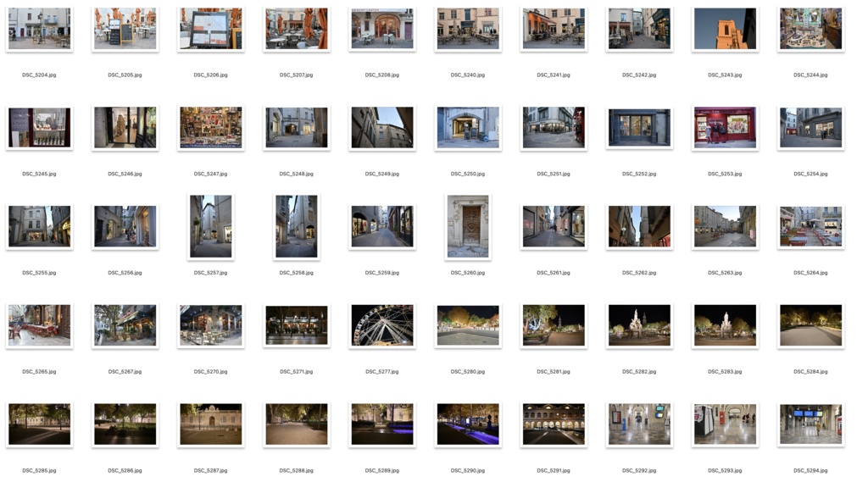Open the DSC_5205.jpg menu board photo

[x=125, y=29]
